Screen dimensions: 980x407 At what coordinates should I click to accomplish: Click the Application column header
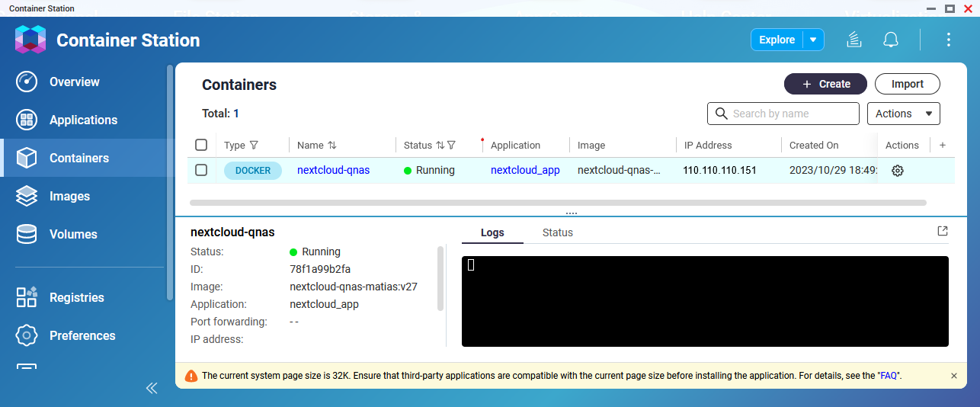[x=515, y=145]
